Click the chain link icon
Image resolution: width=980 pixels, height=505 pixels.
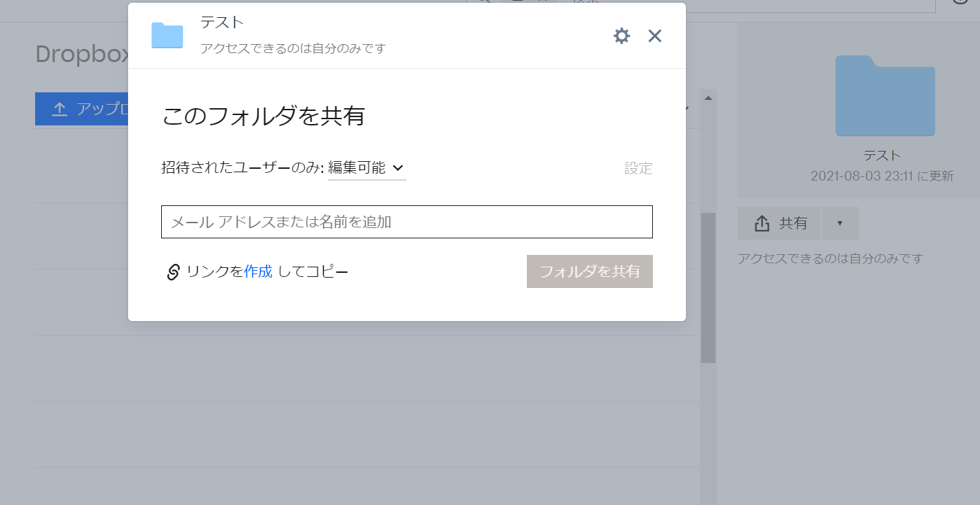tap(173, 272)
